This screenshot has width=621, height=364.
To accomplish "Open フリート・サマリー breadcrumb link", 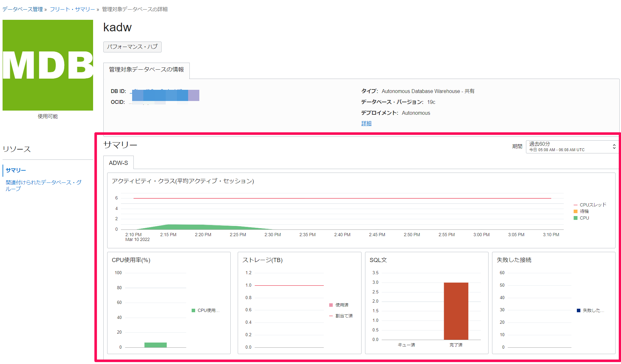I will pyautogui.click(x=72, y=9).
